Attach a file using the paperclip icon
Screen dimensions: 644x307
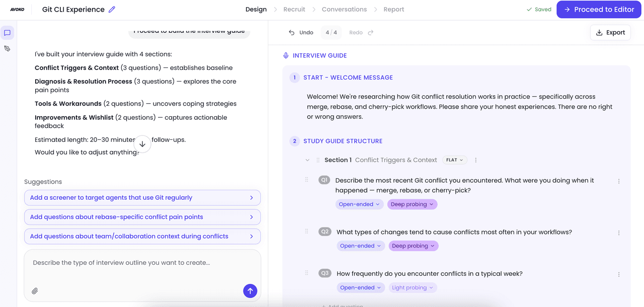click(x=35, y=290)
